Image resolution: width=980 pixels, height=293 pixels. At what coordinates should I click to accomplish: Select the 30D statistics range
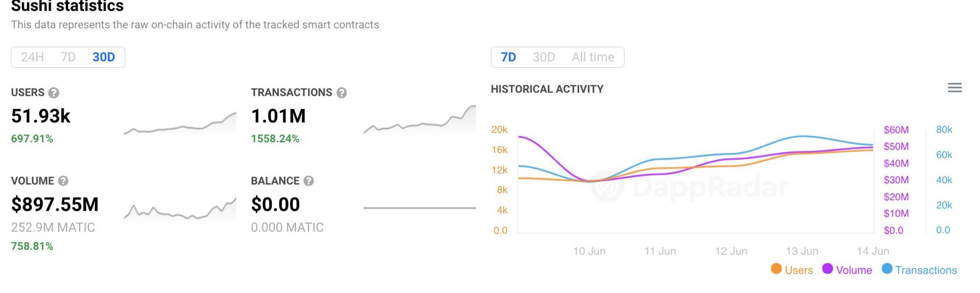(x=104, y=57)
